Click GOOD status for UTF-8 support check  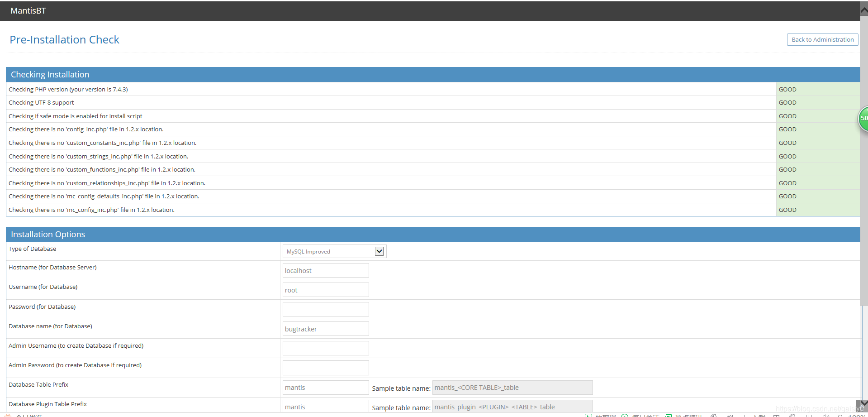click(x=787, y=103)
